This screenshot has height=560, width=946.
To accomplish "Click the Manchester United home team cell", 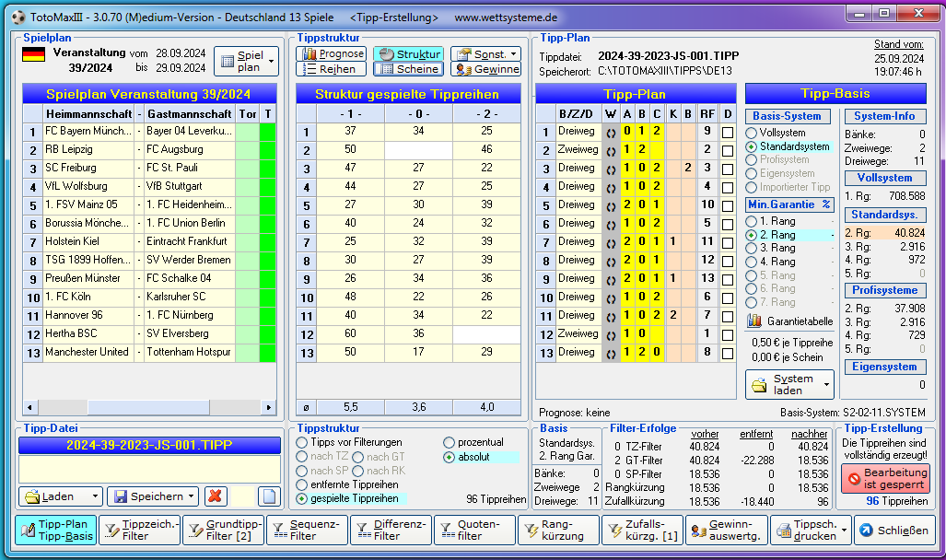I will click(88, 353).
